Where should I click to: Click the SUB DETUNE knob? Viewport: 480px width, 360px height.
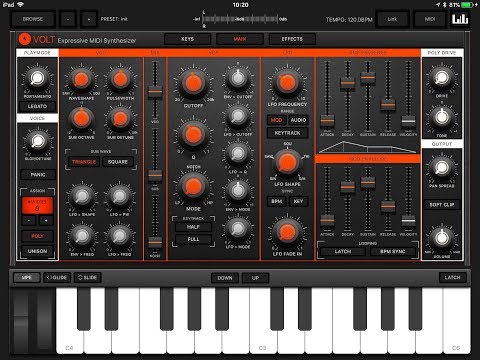[120, 118]
